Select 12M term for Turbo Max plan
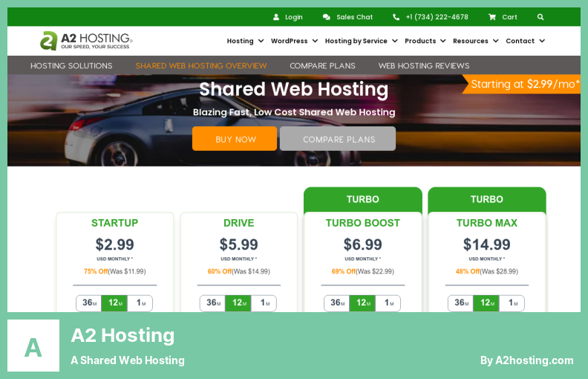Image resolution: width=588 pixels, height=379 pixels. [x=486, y=302]
